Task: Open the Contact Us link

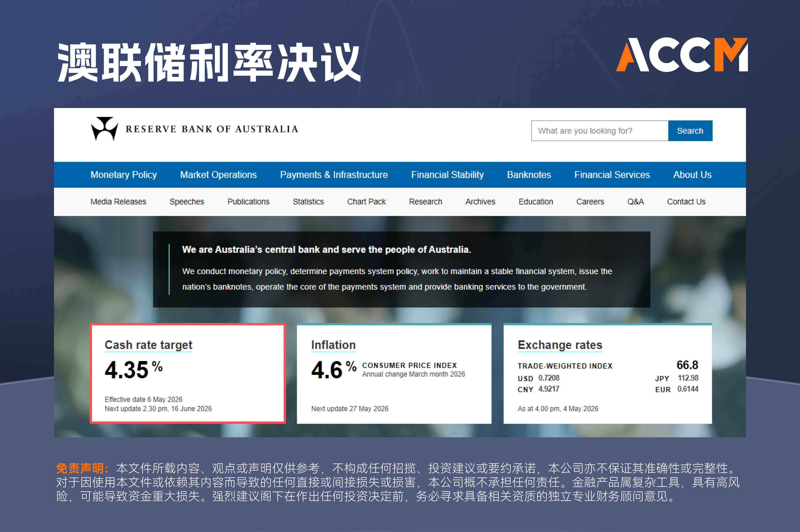Action: coord(686,202)
